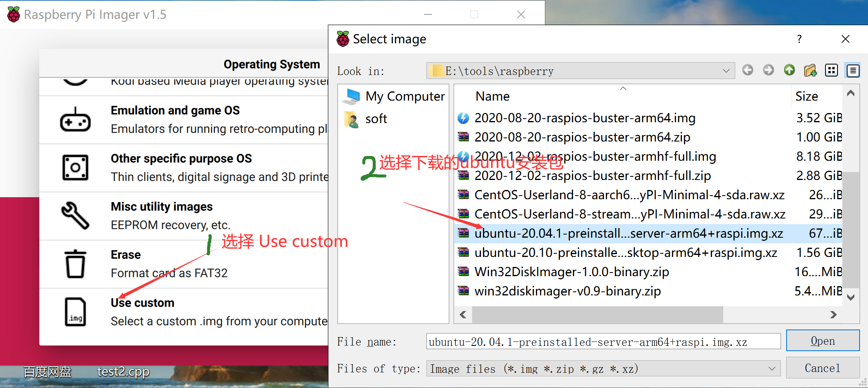Click the horizontal scrollbar right arrow

[x=833, y=315]
